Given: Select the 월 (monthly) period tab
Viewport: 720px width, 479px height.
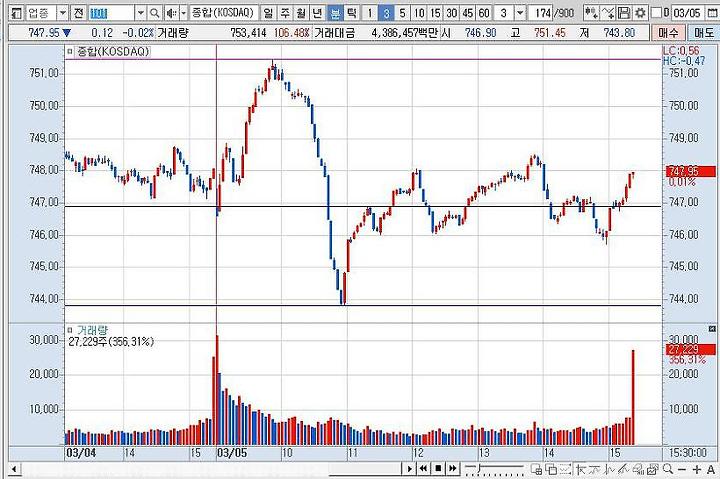Looking at the screenshot, I should tap(301, 13).
